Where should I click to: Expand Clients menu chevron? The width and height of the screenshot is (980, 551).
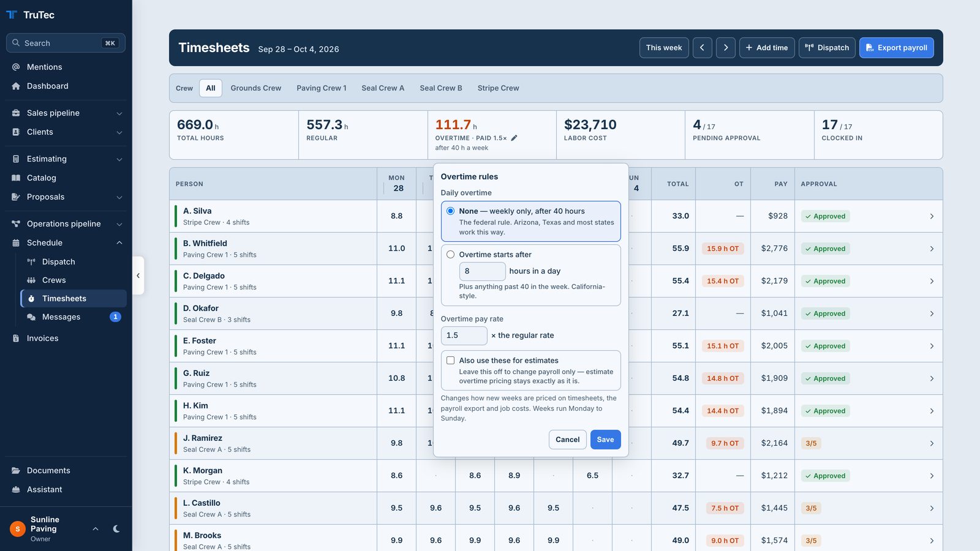point(119,132)
